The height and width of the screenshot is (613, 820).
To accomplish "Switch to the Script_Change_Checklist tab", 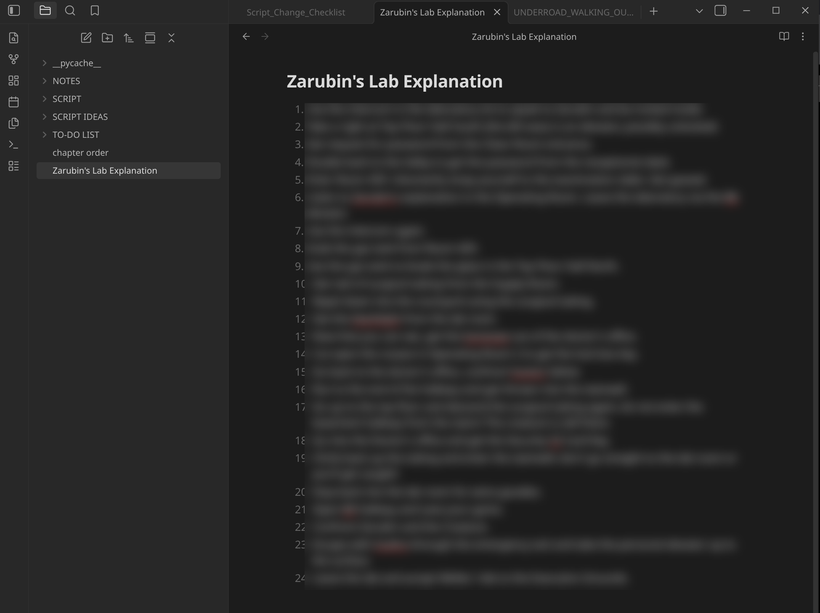I will [296, 12].
